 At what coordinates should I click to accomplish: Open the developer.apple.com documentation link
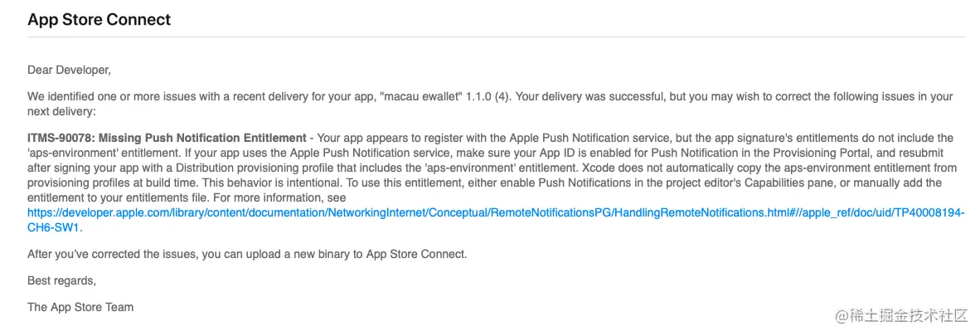coord(496,212)
